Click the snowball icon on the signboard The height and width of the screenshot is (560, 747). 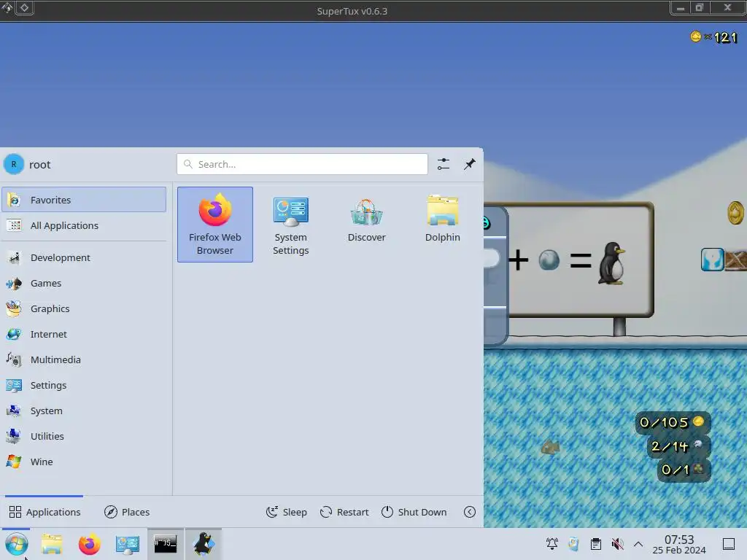point(549,260)
